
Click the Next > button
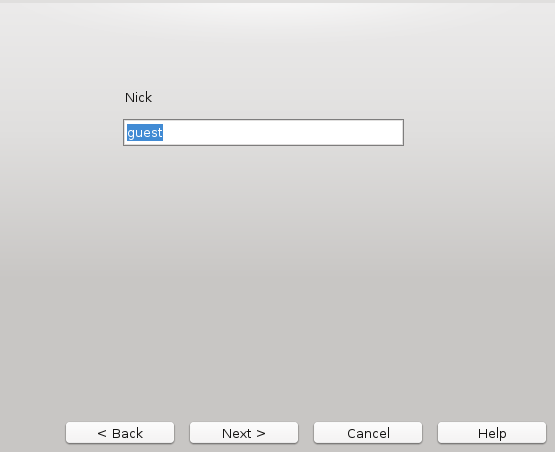point(244,433)
